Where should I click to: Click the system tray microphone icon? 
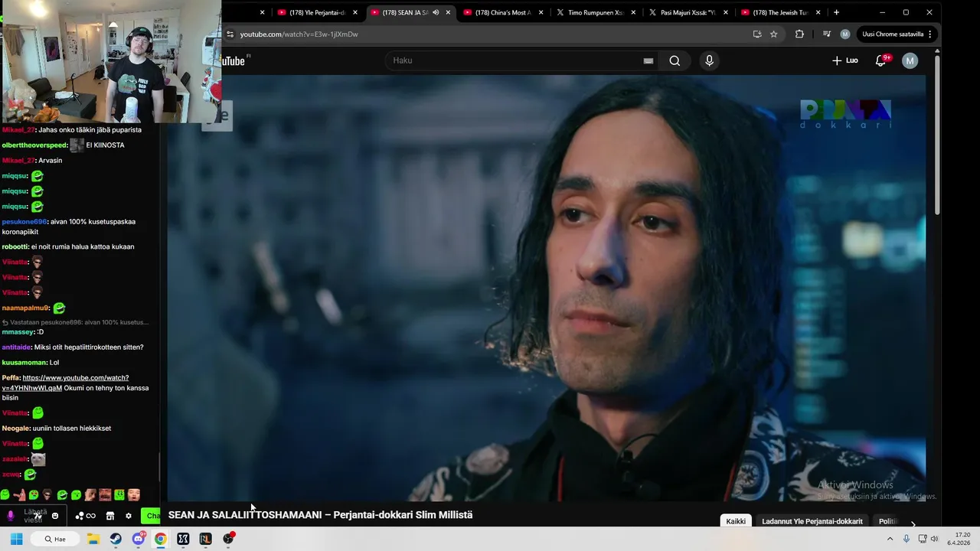906,539
